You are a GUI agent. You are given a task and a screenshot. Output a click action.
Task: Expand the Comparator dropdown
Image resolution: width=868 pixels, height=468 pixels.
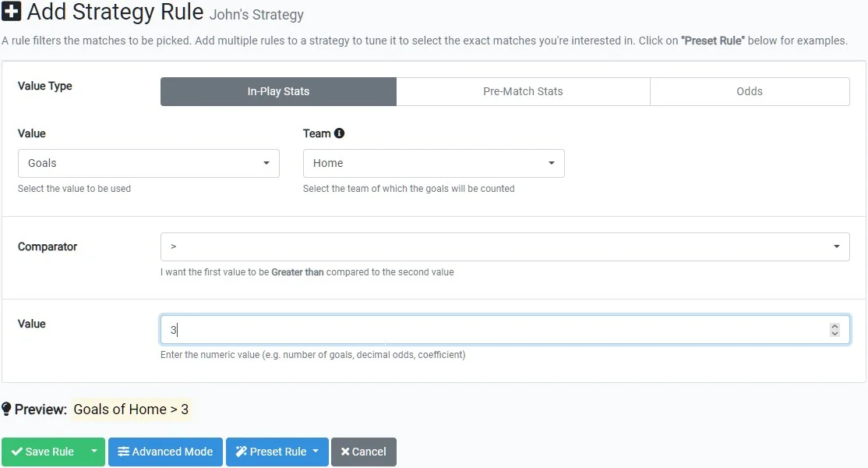(x=505, y=246)
